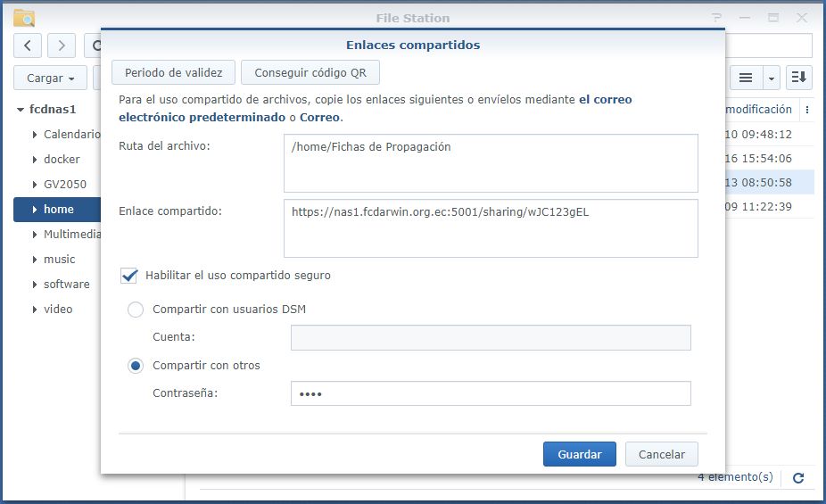The width and height of the screenshot is (826, 504).
Task: Click the refresh icon beside item count
Action: pos(798,478)
